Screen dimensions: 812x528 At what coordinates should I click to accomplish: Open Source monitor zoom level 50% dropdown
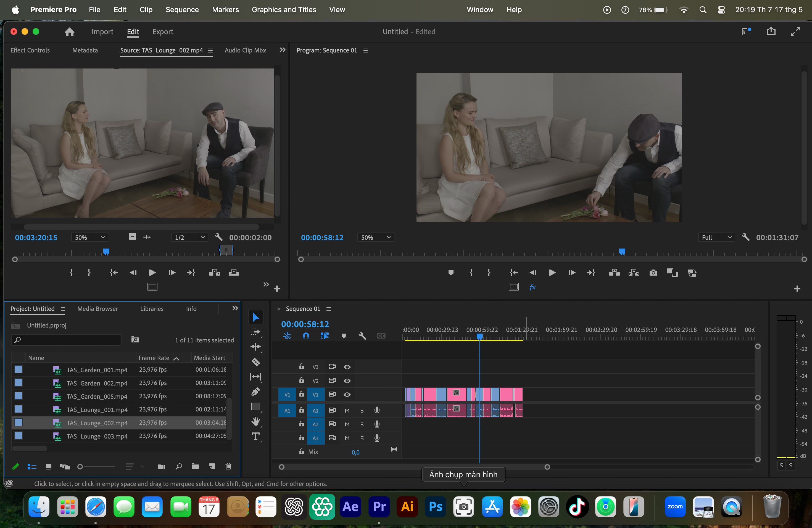tap(90, 237)
